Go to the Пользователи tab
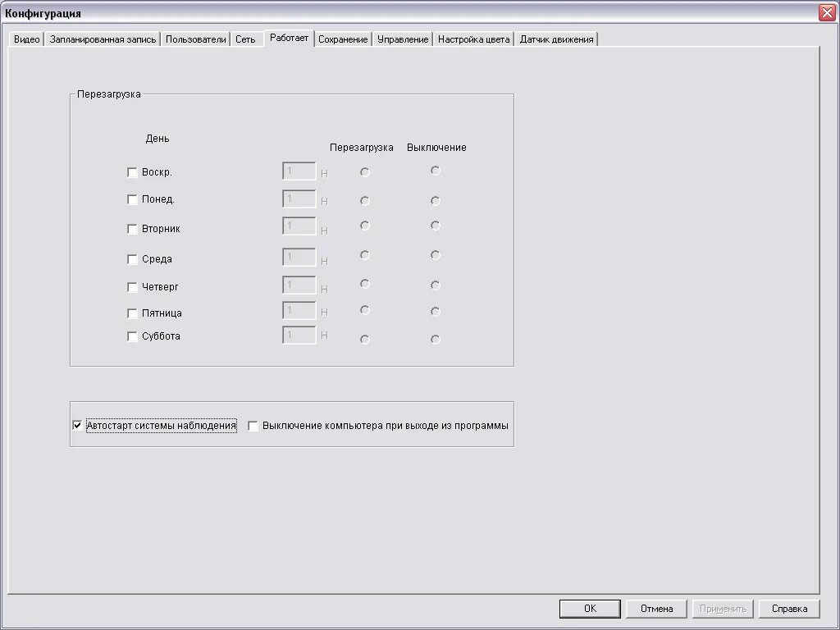Image resolution: width=840 pixels, height=630 pixels. click(x=195, y=39)
